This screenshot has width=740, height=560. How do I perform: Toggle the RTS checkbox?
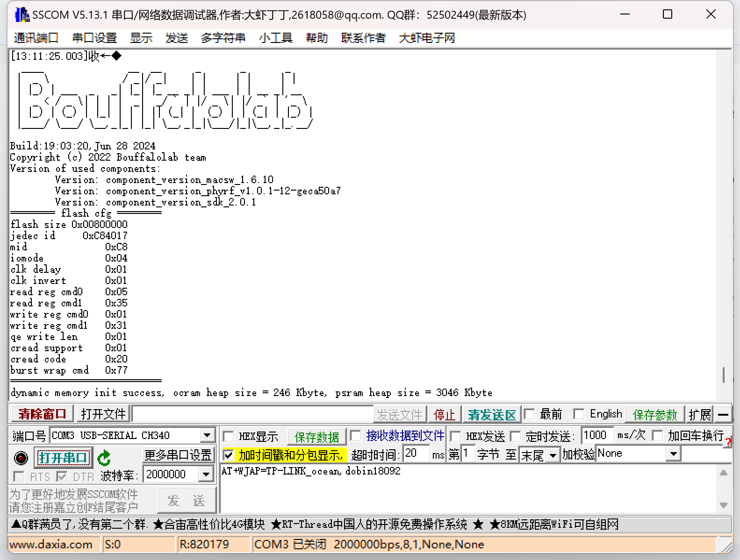[19, 476]
